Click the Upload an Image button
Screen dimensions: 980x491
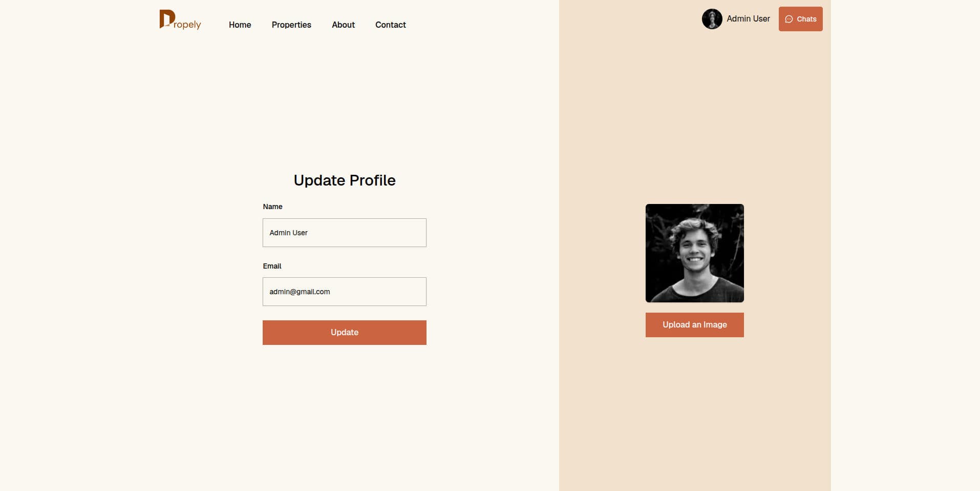coord(694,325)
